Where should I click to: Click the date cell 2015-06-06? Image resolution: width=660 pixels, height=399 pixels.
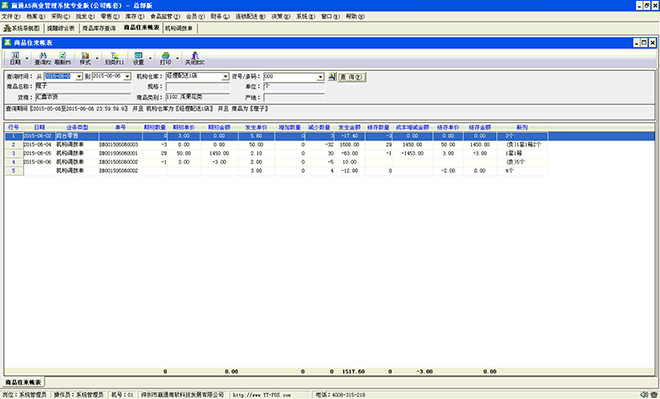39,162
